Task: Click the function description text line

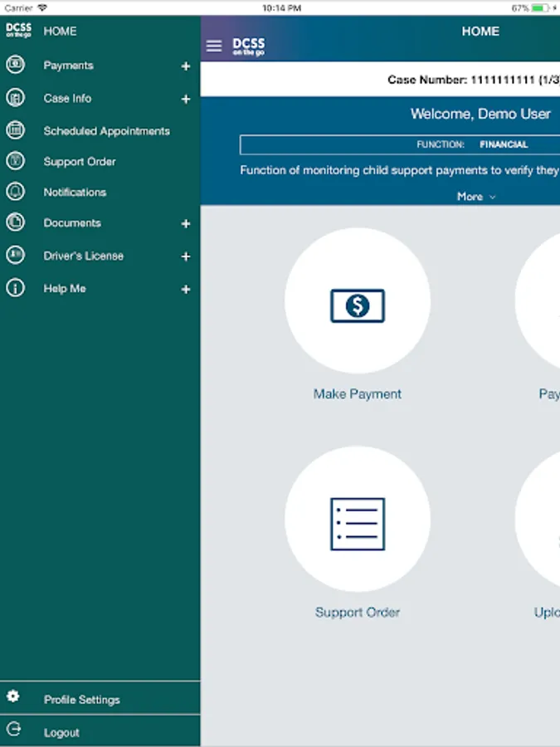Action: tap(400, 170)
